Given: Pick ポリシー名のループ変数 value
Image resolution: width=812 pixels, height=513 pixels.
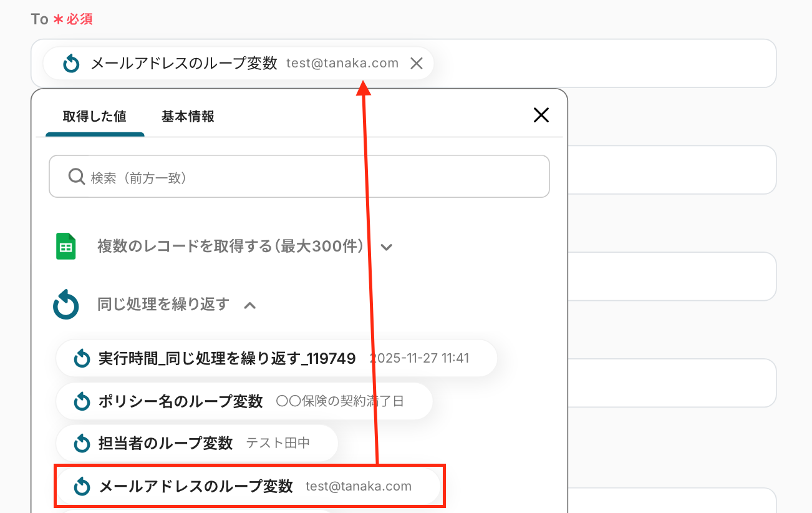Looking at the screenshot, I should [x=244, y=401].
